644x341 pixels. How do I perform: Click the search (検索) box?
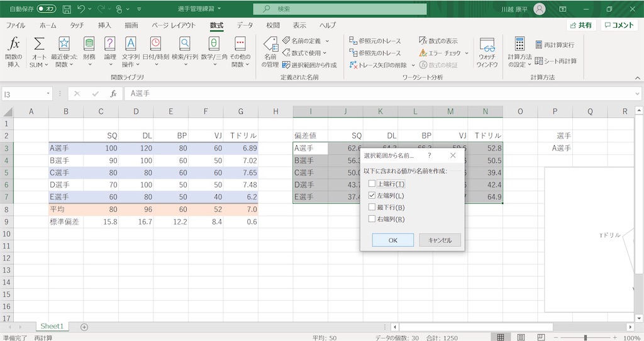coord(340,9)
